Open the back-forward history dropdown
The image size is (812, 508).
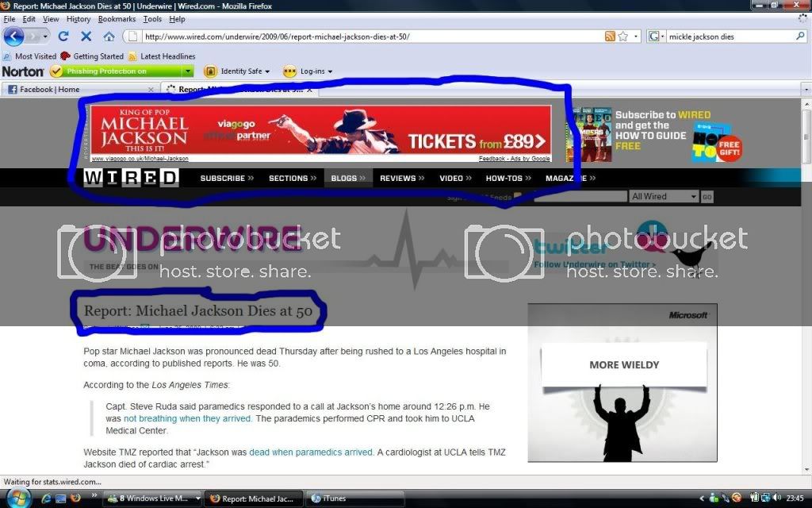click(45, 37)
